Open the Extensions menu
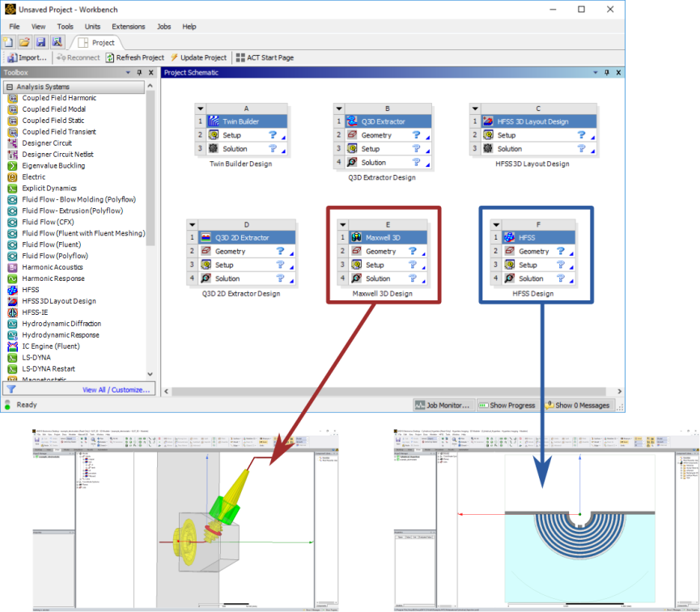 click(x=129, y=27)
